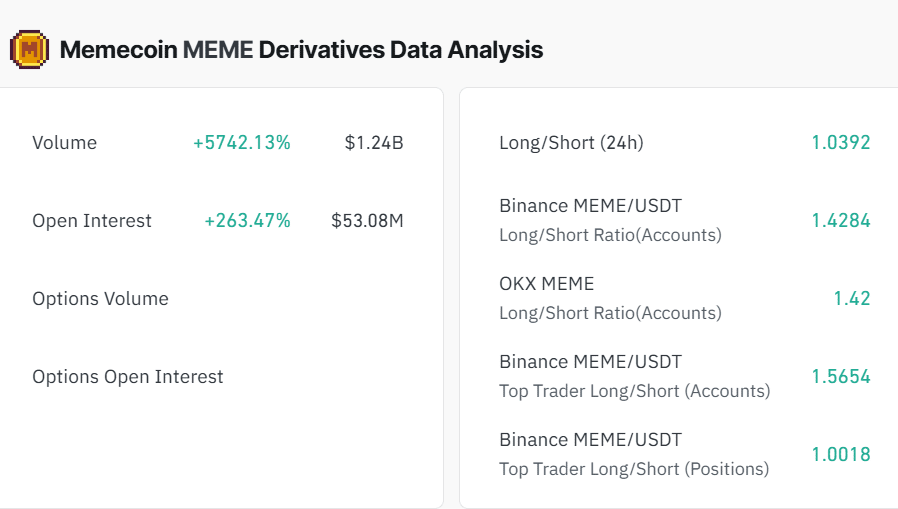Click the Memecoin pixel coin logo
This screenshot has height=509, width=898.
(30, 49)
